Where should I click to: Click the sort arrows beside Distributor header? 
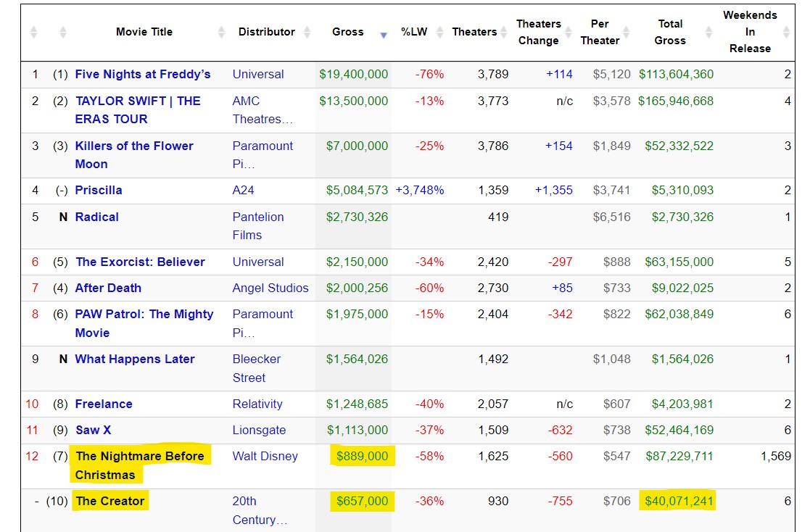tap(307, 32)
